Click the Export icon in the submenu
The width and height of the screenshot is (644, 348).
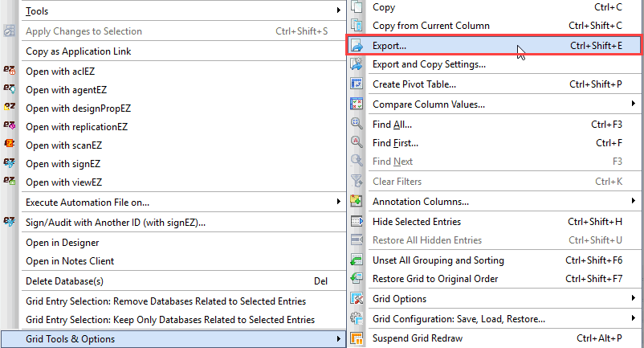point(357,47)
